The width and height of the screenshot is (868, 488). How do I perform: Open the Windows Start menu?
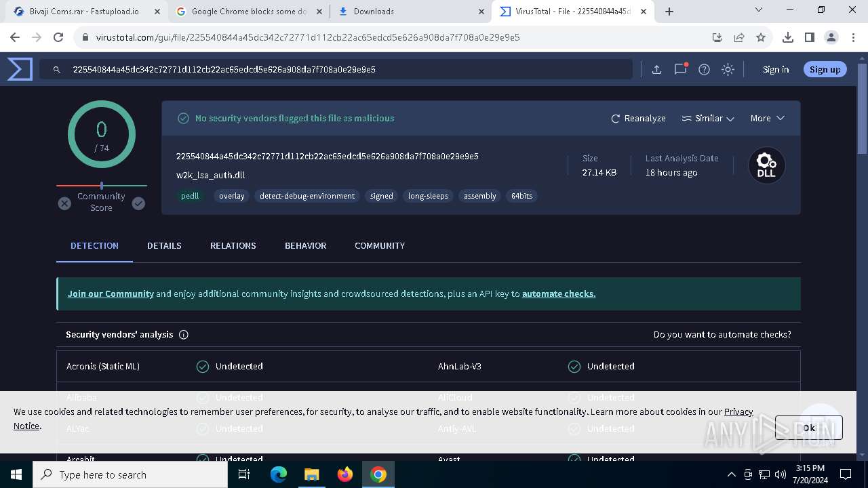tap(16, 474)
